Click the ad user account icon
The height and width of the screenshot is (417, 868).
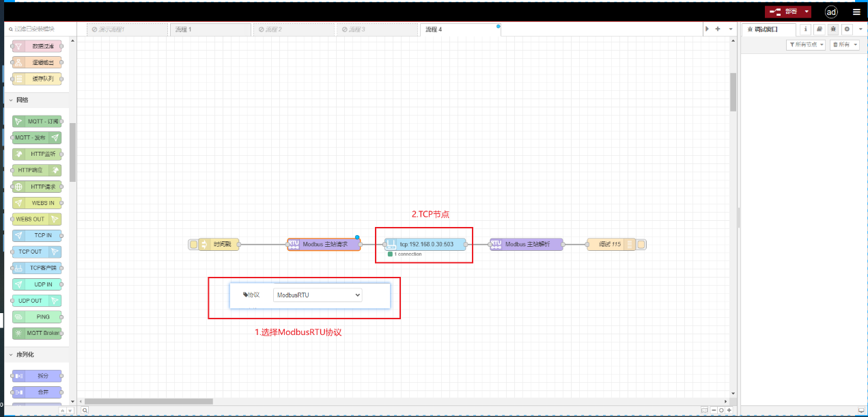pos(831,12)
